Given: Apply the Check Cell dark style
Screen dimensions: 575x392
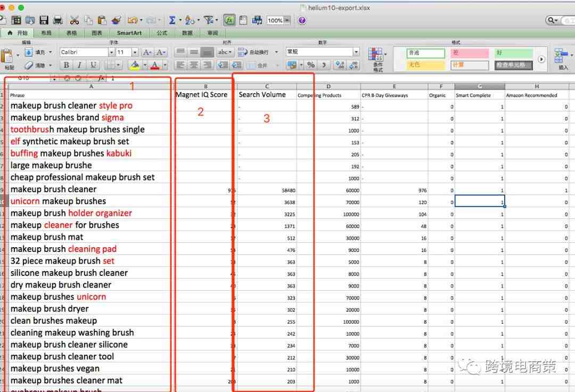Looking at the screenshot, I should 513,65.
